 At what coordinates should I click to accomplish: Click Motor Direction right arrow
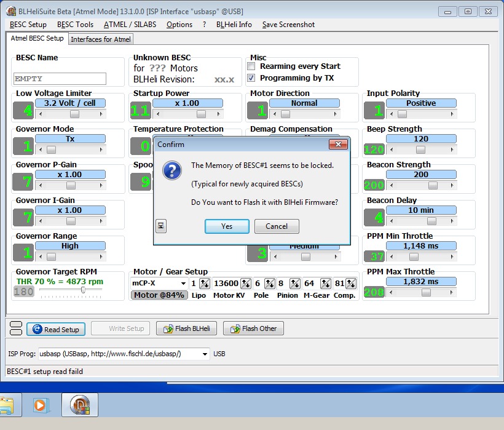pyautogui.click(x=335, y=114)
